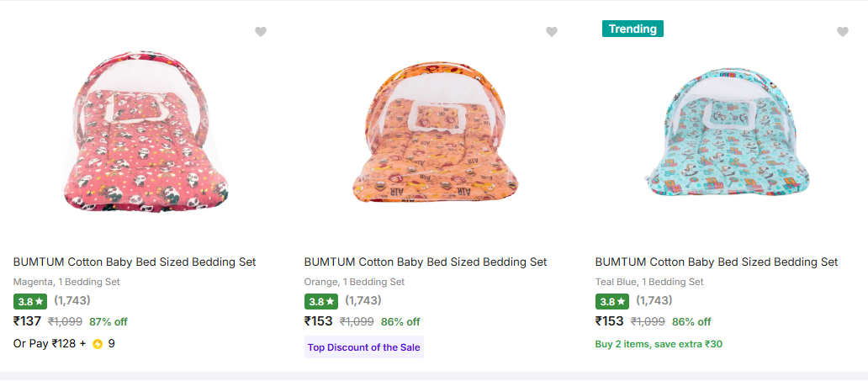Click the 3.8 star rating on Magenta set
The image size is (868, 381).
[29, 301]
